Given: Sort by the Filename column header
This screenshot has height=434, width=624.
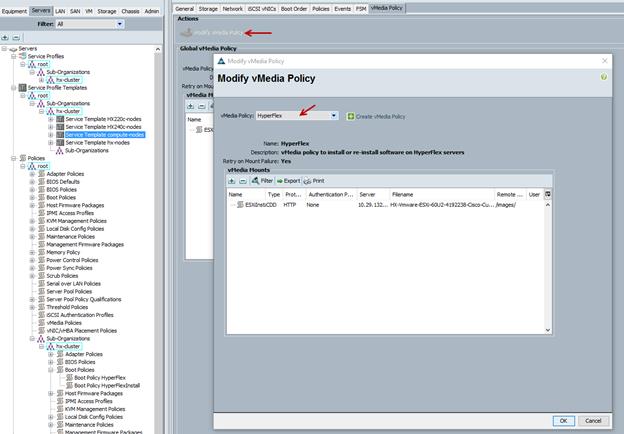Looking at the screenshot, I should pyautogui.click(x=441, y=195).
